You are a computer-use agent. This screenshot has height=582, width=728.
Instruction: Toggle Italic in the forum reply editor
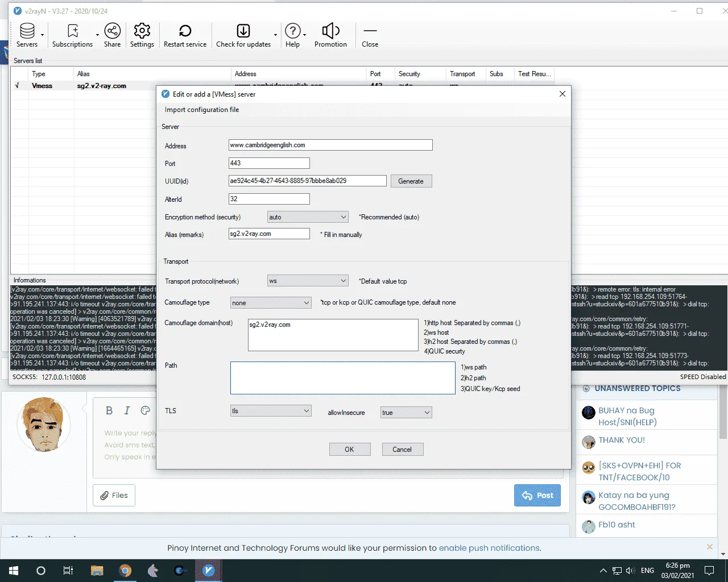[127, 410]
